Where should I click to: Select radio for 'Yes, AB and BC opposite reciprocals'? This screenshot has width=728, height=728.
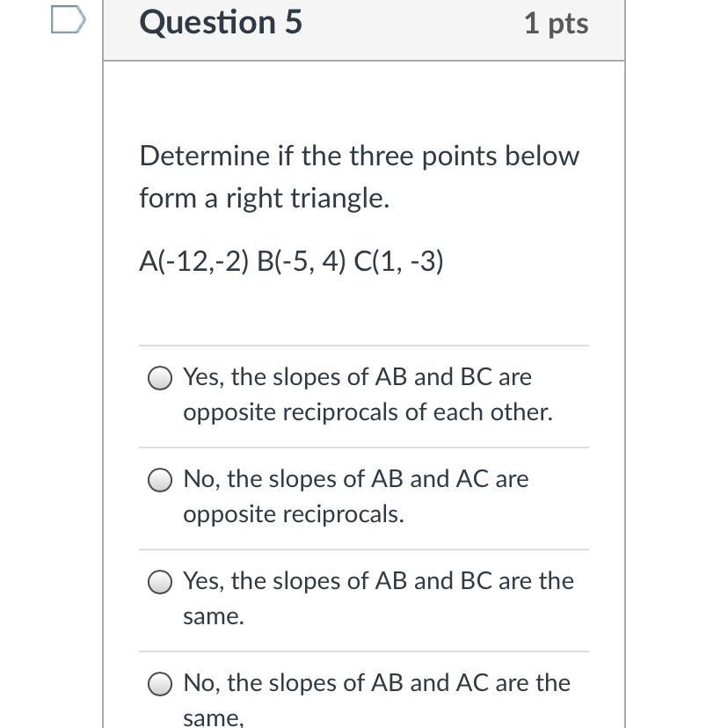160,378
